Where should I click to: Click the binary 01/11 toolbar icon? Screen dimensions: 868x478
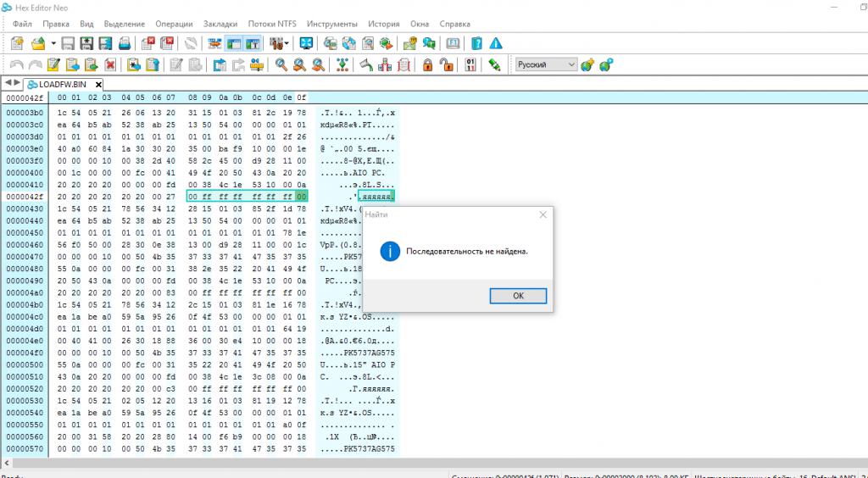(471, 64)
